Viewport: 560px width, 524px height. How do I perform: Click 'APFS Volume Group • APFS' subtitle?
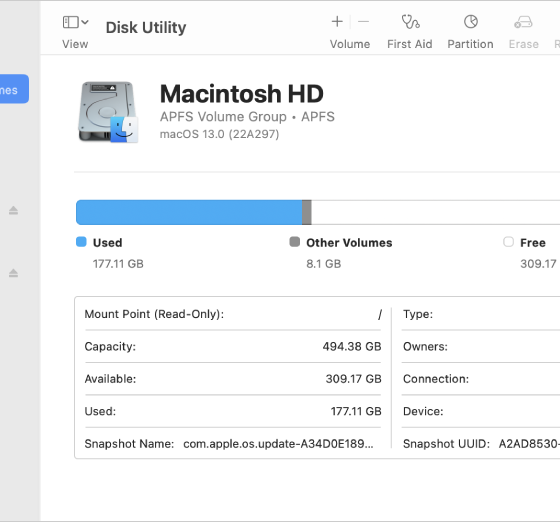247,117
